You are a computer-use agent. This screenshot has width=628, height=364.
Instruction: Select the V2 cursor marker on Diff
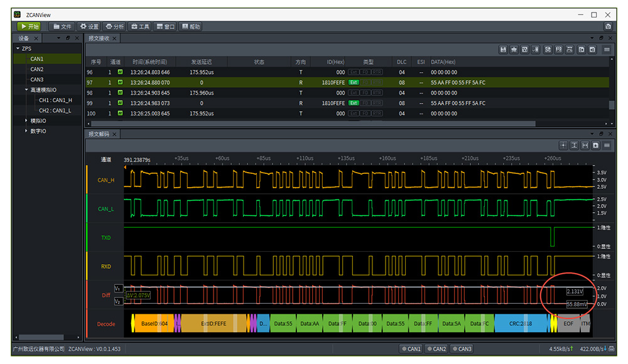(118, 301)
